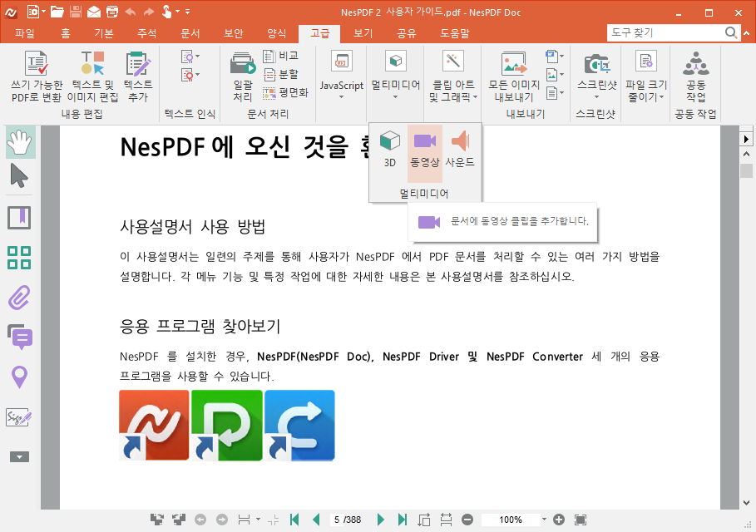Open the Destinations pin panel
The image size is (756, 532).
pyautogui.click(x=19, y=377)
